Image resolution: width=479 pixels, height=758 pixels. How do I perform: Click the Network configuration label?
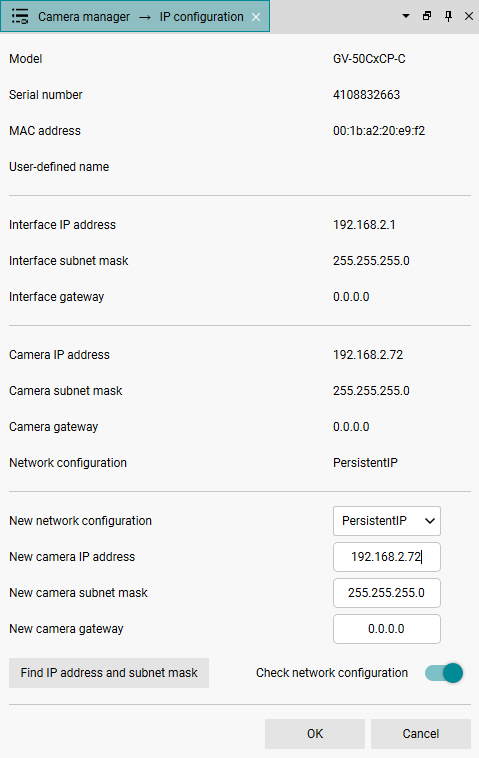(x=68, y=463)
